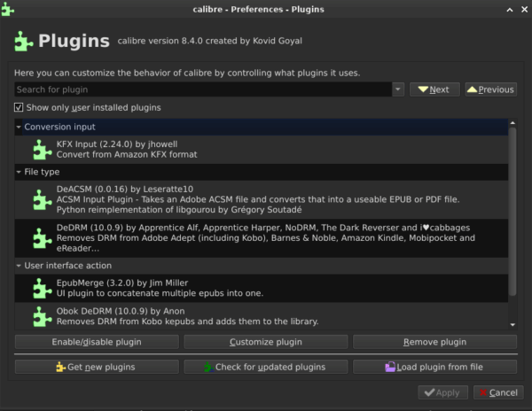
Task: Click the File type category label
Action: coord(42,172)
